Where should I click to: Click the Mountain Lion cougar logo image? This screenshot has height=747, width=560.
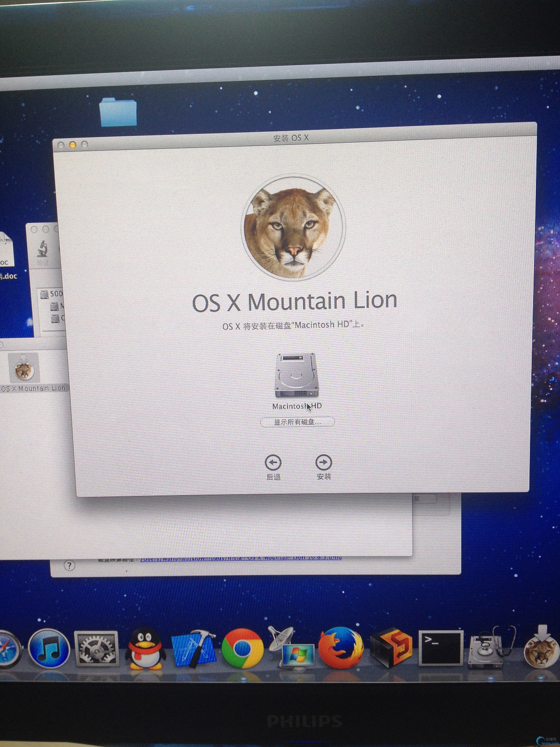coord(293,227)
